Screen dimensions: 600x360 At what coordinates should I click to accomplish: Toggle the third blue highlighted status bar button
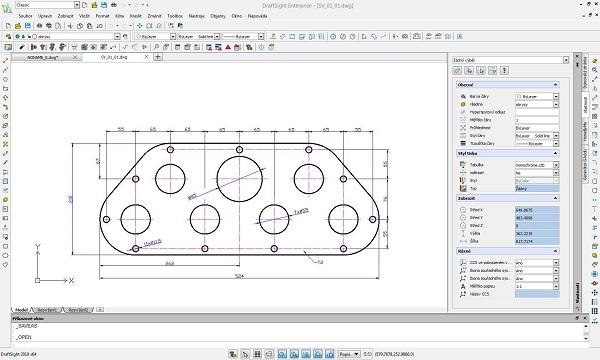coord(306,354)
